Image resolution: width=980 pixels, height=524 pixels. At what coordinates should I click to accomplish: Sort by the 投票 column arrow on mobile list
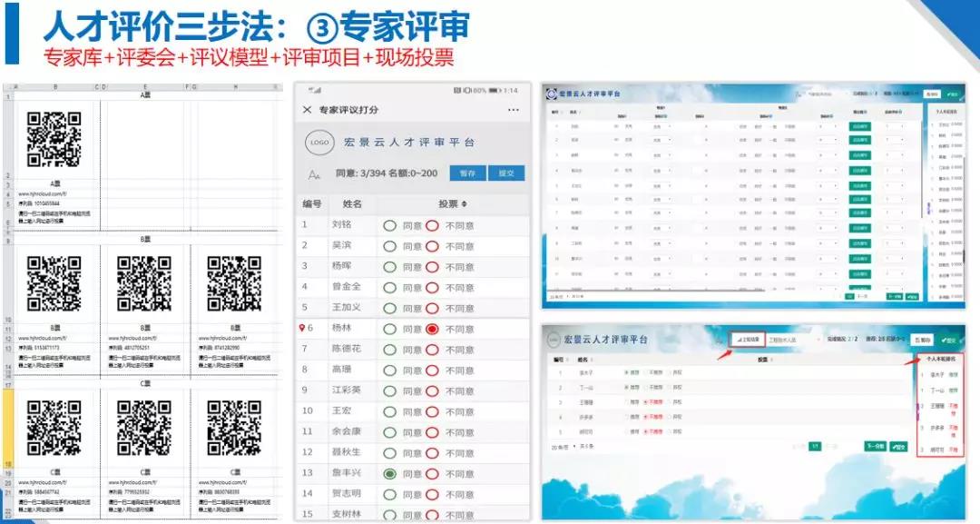(x=465, y=203)
